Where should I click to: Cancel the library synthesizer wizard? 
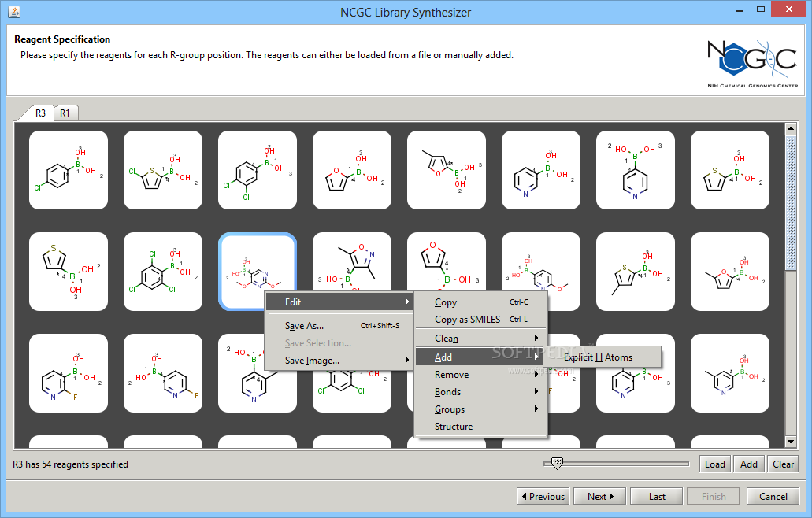tap(773, 496)
